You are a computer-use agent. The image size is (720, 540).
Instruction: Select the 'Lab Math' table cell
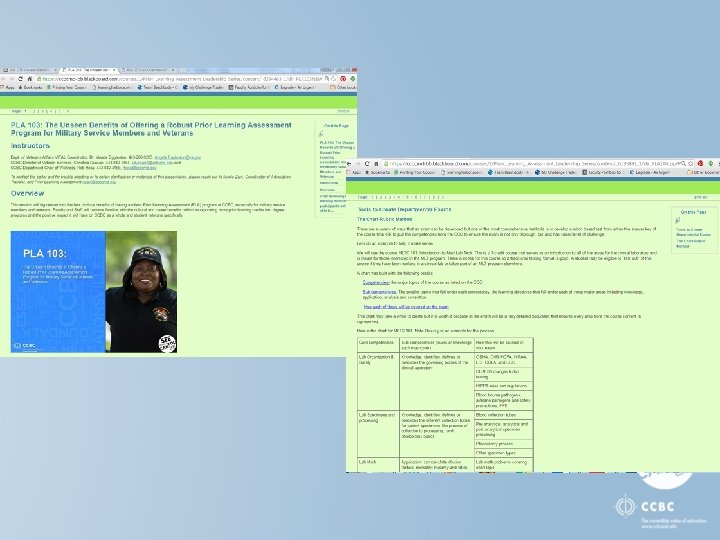click(x=378, y=464)
